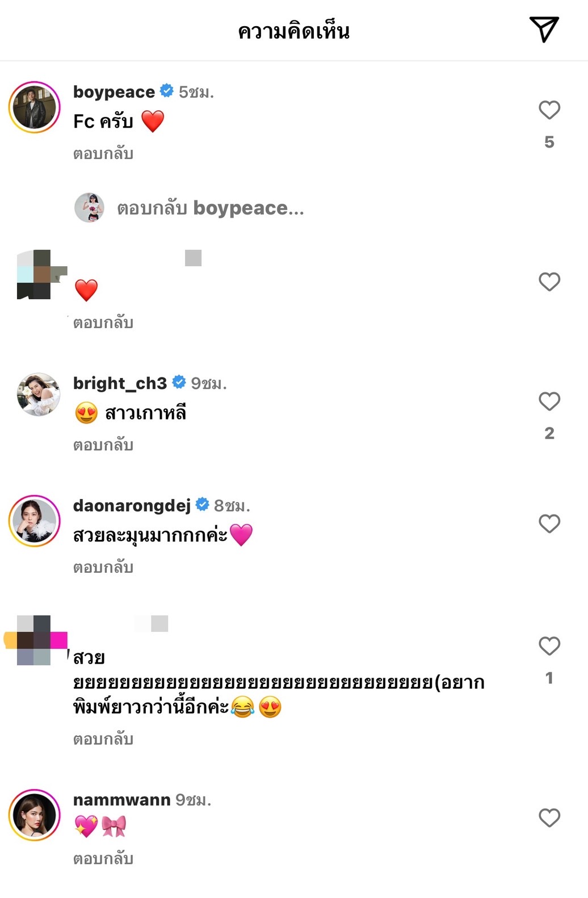Open daonarongdej's profile avatar

click(35, 521)
